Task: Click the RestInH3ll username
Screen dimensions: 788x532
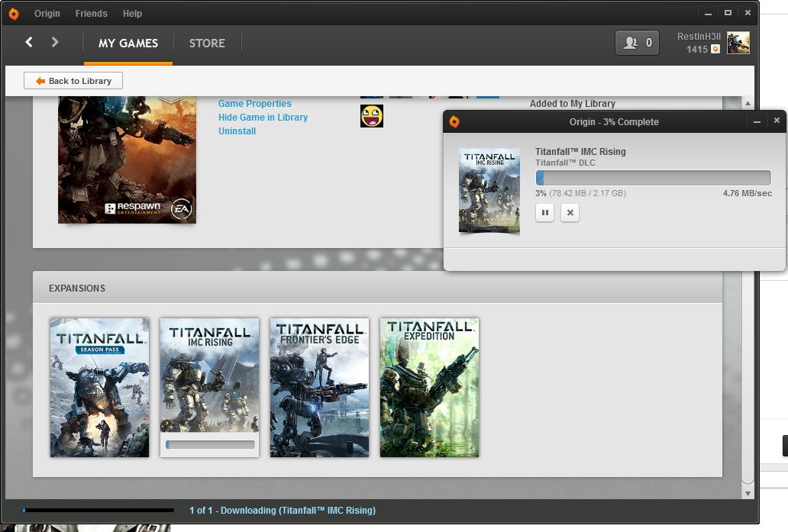Action: [x=699, y=37]
